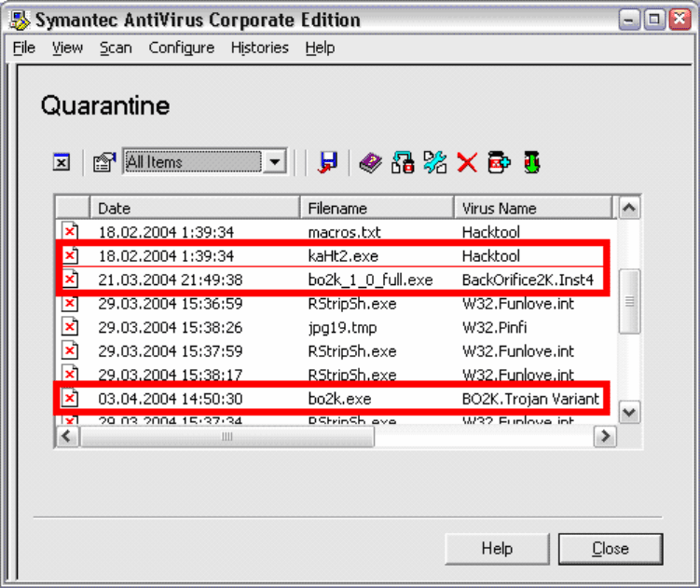Click the file icon of jpg19.tmp row

coord(70,327)
